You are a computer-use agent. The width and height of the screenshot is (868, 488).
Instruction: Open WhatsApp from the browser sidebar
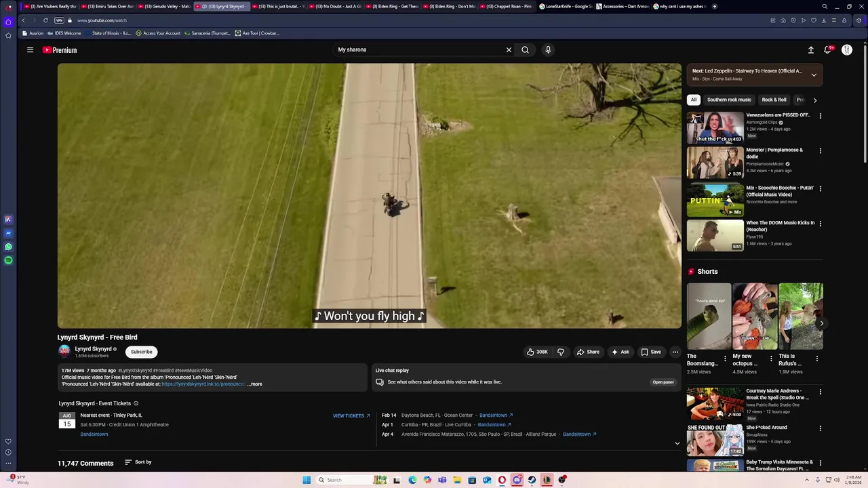(8, 247)
